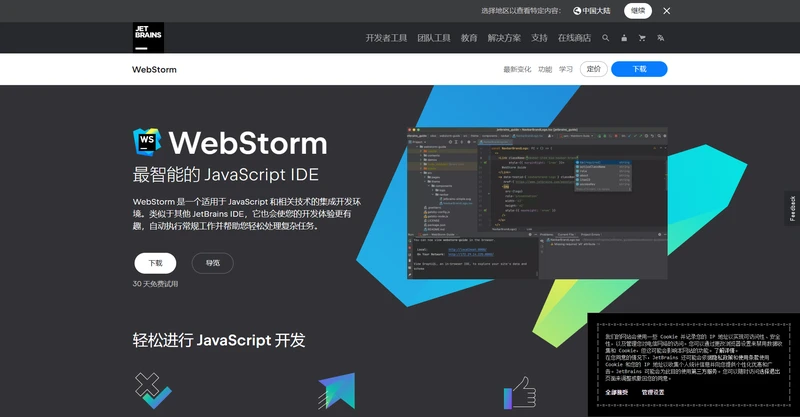The image size is (800, 417).
Task: Go to the 学习 section
Action: (566, 69)
